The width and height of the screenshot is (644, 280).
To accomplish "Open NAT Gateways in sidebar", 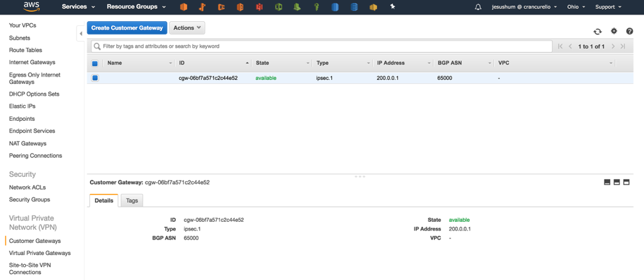I will point(28,143).
